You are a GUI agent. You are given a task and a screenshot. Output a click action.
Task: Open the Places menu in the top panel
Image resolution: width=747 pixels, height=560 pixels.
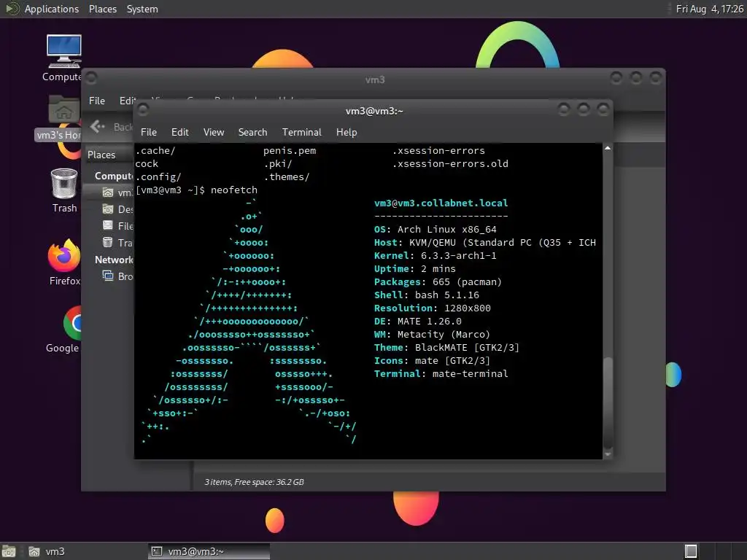point(102,9)
